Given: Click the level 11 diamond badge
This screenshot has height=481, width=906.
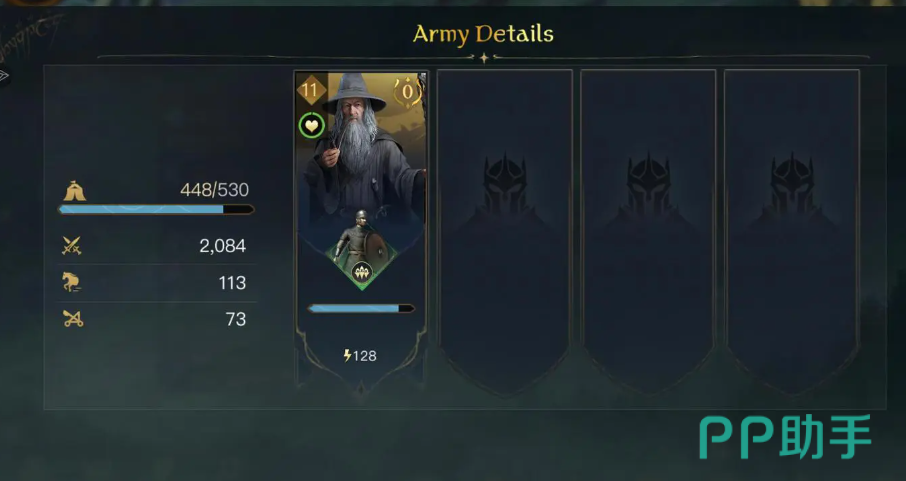Looking at the screenshot, I should pyautogui.click(x=310, y=92).
